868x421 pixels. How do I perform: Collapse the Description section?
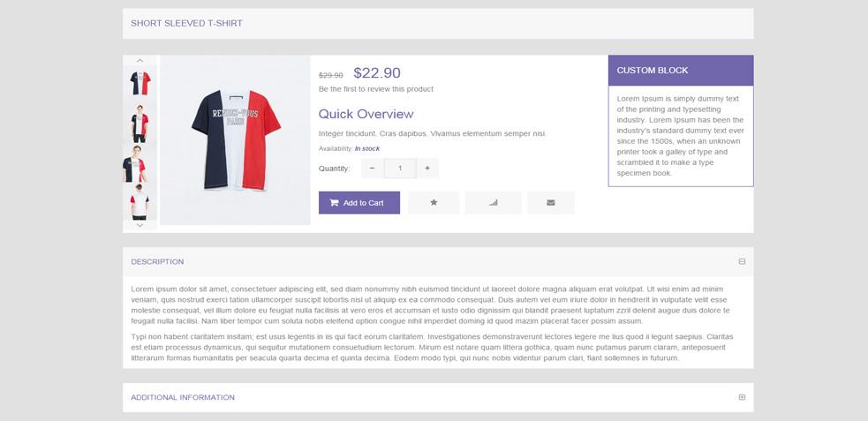(x=742, y=261)
